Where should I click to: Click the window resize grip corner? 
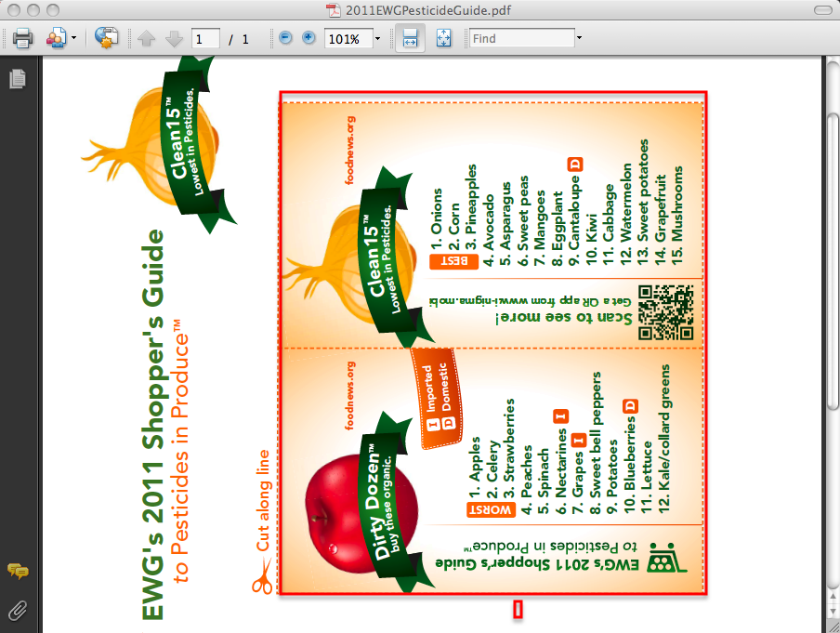point(833,626)
